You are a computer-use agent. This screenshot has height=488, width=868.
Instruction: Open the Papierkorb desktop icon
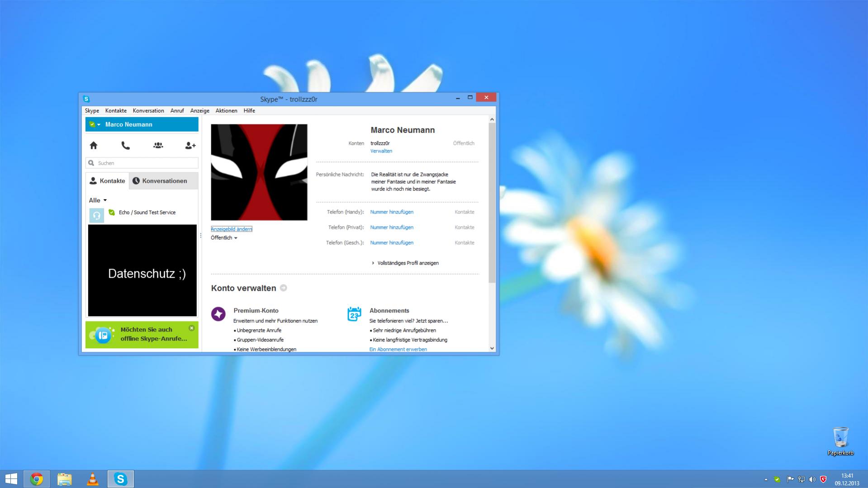pyautogui.click(x=840, y=441)
